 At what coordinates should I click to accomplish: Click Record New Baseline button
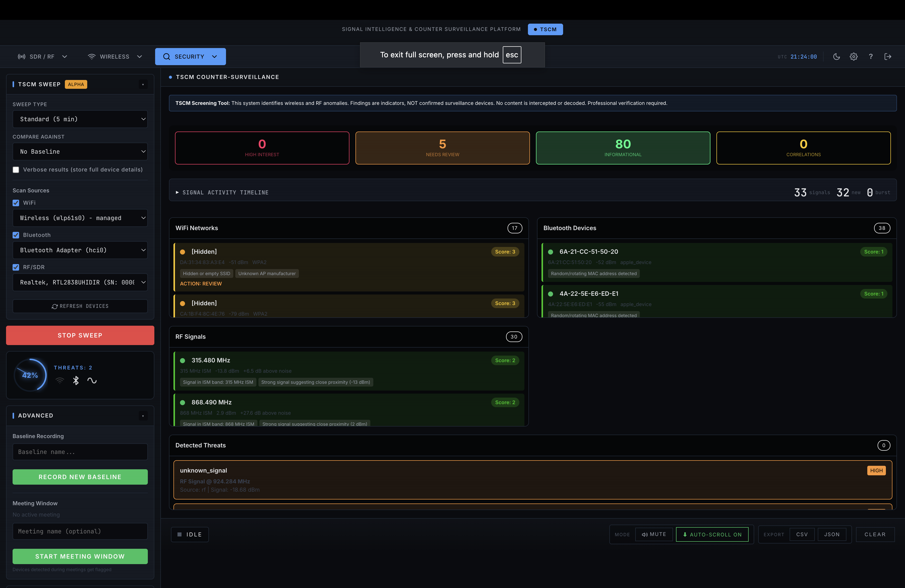(x=80, y=477)
